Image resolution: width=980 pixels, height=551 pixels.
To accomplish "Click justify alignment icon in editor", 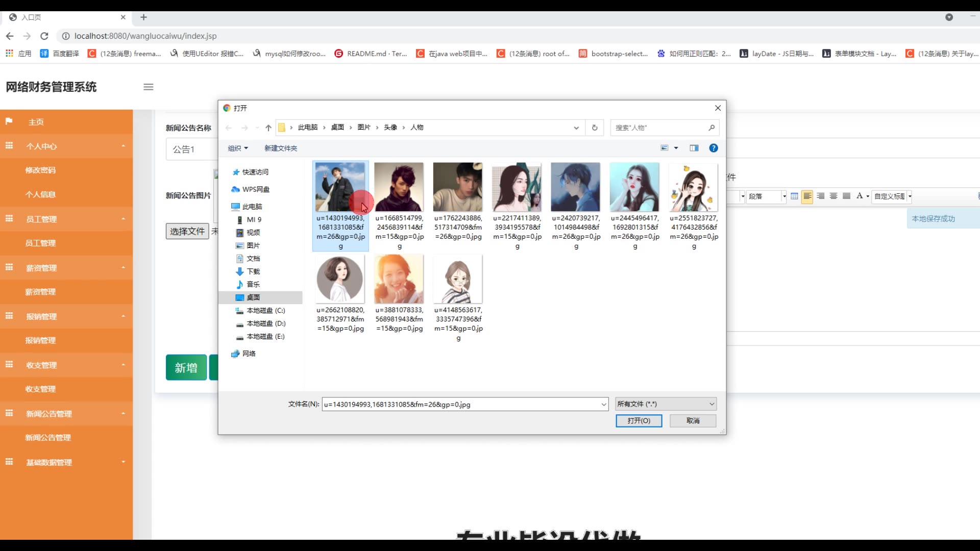I will point(846,196).
